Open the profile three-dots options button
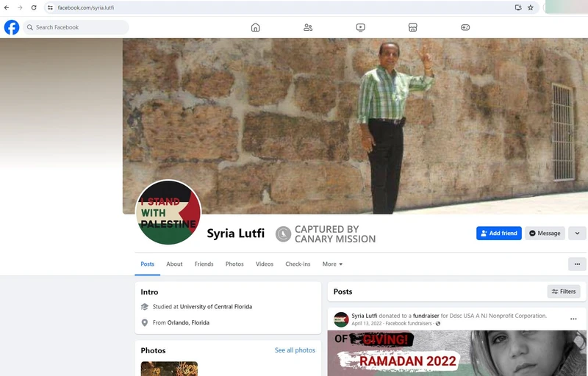Screen dimensions: 588x376 pyautogui.click(x=577, y=264)
